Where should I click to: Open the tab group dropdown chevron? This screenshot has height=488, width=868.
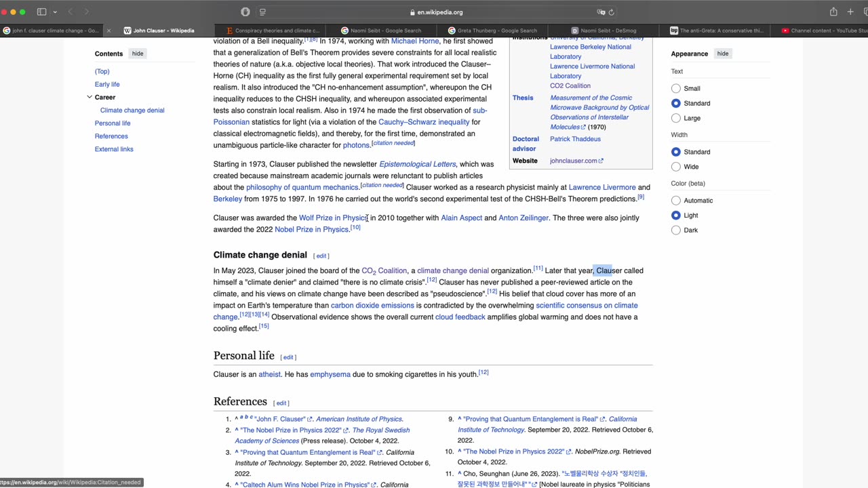pyautogui.click(x=55, y=12)
